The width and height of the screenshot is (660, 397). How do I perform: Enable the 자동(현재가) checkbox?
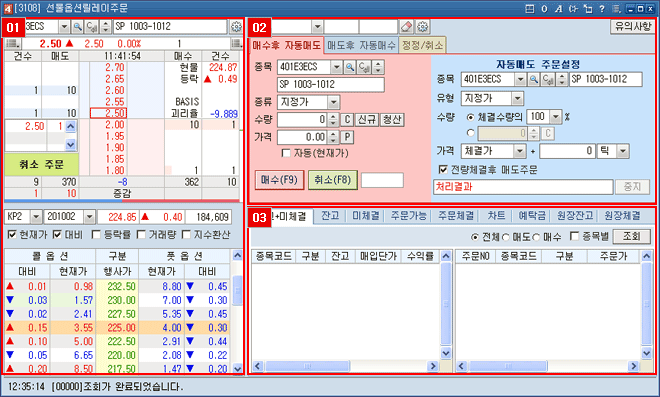pos(286,153)
